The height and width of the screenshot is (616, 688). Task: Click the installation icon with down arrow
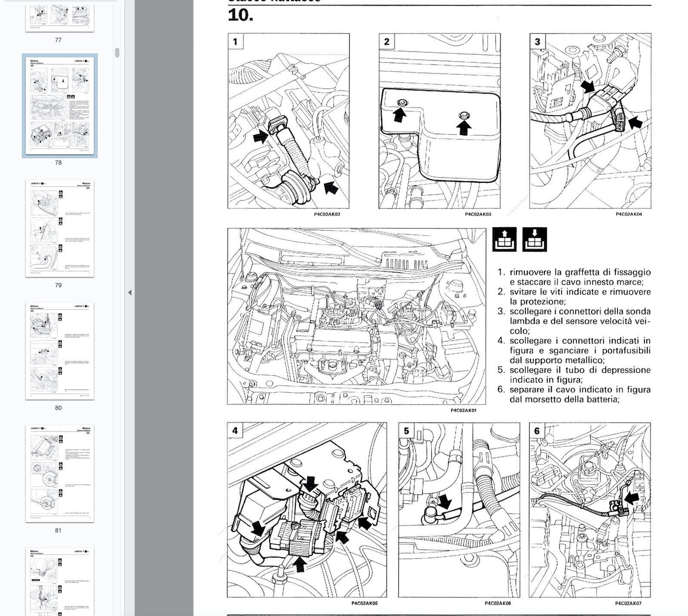[534, 239]
